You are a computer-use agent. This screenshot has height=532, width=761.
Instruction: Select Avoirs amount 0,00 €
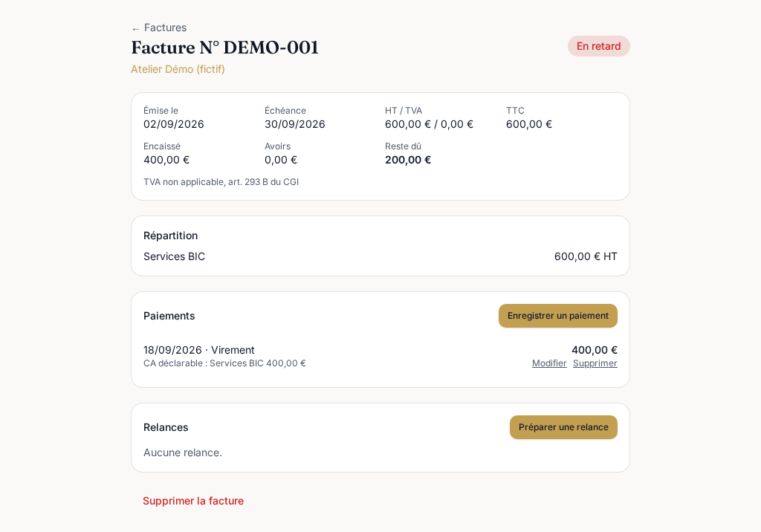click(x=281, y=160)
